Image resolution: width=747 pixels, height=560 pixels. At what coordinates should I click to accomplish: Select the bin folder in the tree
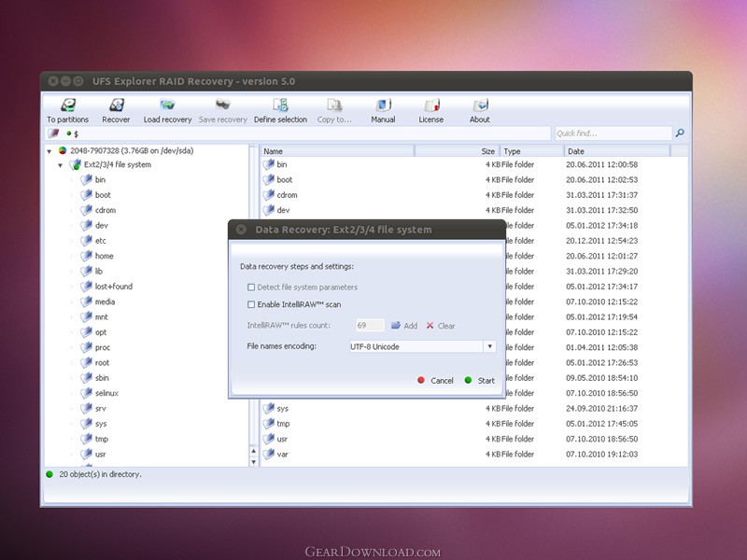tap(100, 179)
